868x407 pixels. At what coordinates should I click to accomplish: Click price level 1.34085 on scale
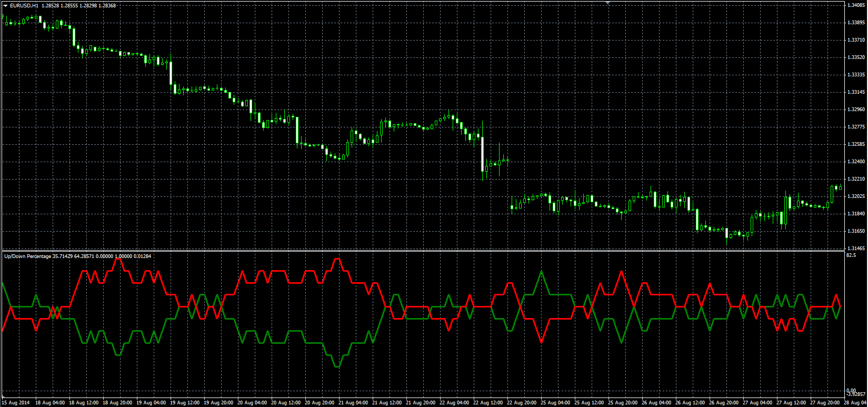[856, 5]
